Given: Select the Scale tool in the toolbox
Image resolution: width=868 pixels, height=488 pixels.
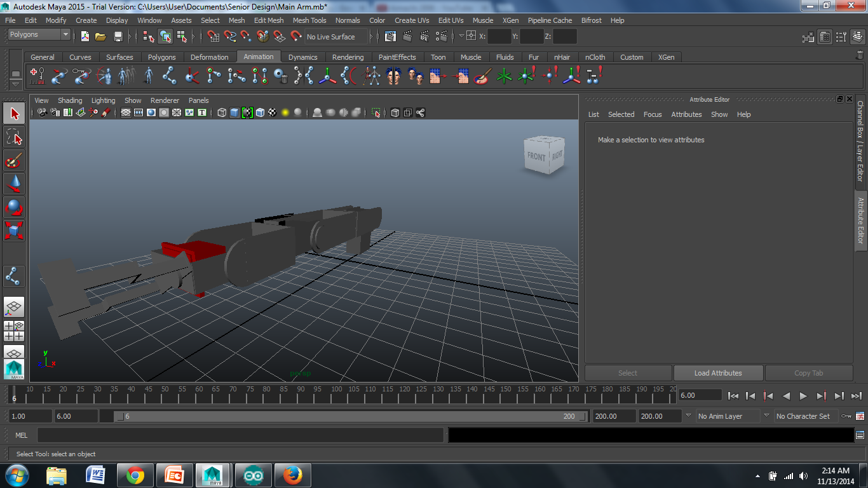Looking at the screenshot, I should 14,229.
